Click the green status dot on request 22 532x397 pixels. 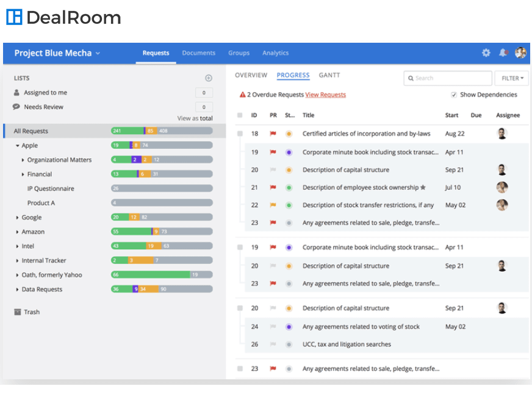[289, 205]
